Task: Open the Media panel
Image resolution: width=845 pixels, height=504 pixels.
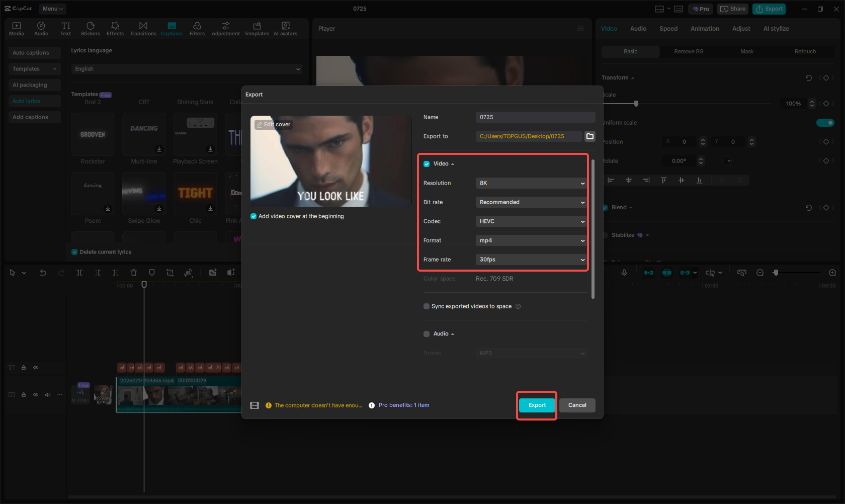Action: point(17,29)
